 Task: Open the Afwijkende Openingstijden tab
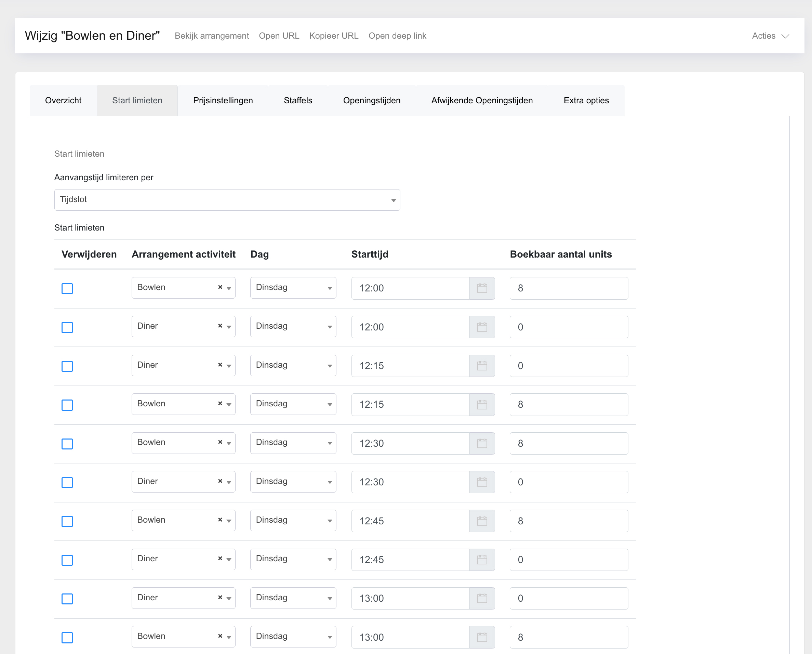click(x=482, y=101)
